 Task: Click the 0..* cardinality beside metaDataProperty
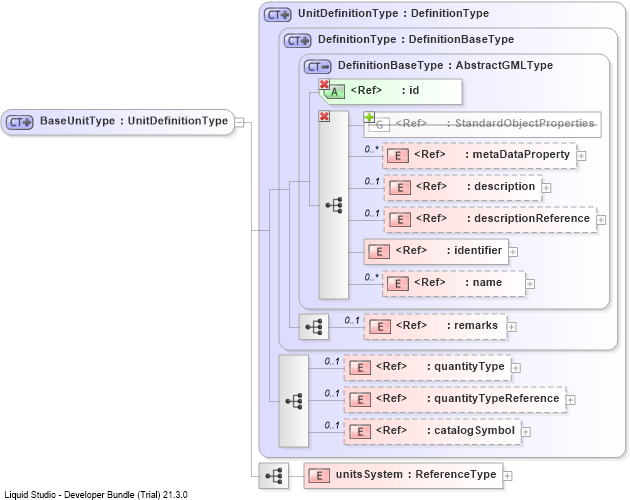pyautogui.click(x=372, y=149)
